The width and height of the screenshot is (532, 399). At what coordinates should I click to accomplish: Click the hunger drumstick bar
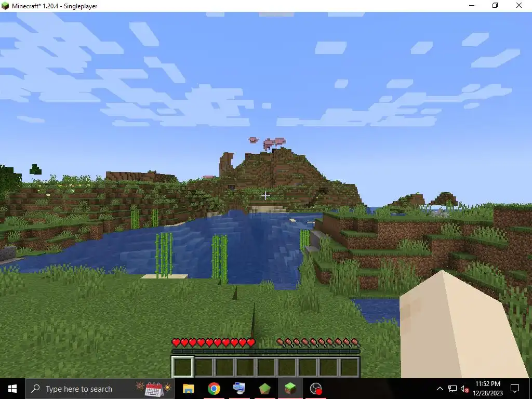pyautogui.click(x=318, y=343)
